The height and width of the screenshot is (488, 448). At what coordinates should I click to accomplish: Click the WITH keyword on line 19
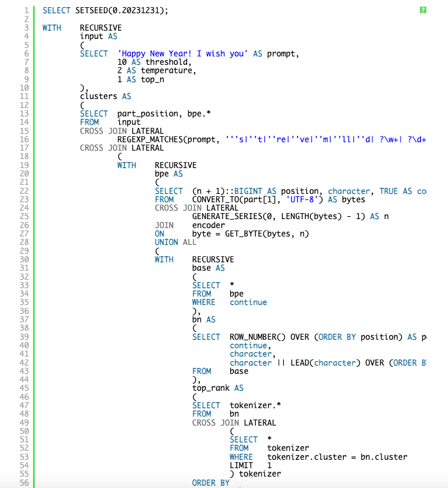click(x=127, y=165)
